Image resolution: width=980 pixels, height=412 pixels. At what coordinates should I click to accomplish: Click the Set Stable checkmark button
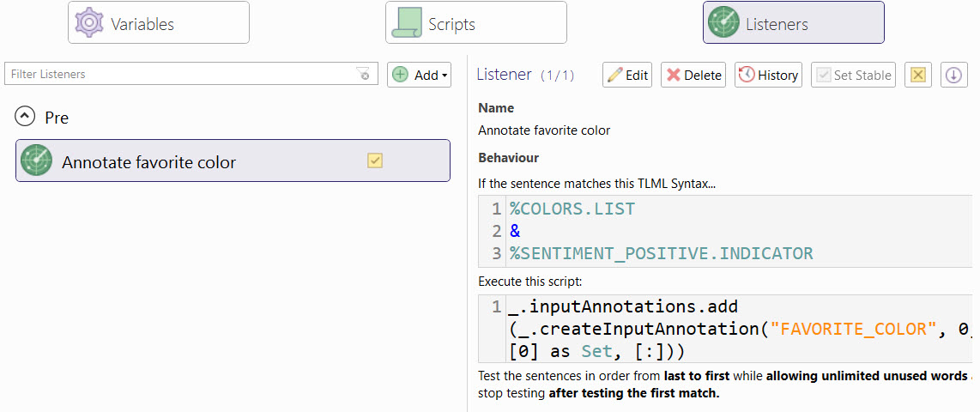[x=853, y=75]
